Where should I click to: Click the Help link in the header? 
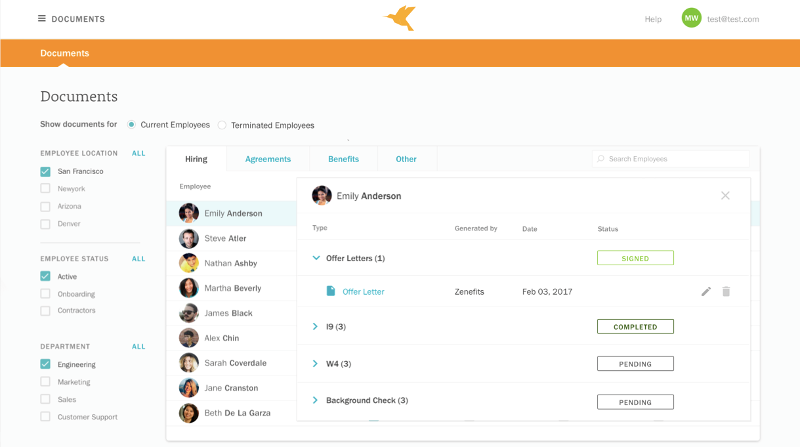click(x=653, y=19)
